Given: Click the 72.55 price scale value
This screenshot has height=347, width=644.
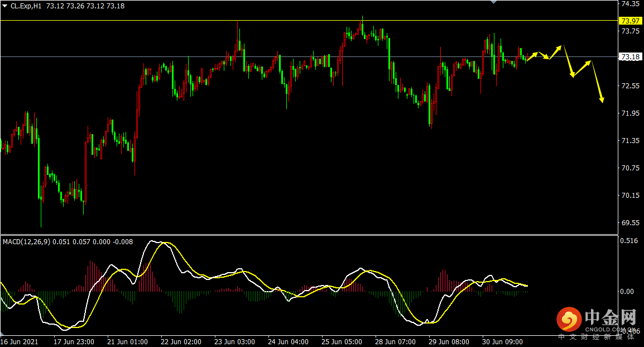Looking at the screenshot, I should (631, 85).
